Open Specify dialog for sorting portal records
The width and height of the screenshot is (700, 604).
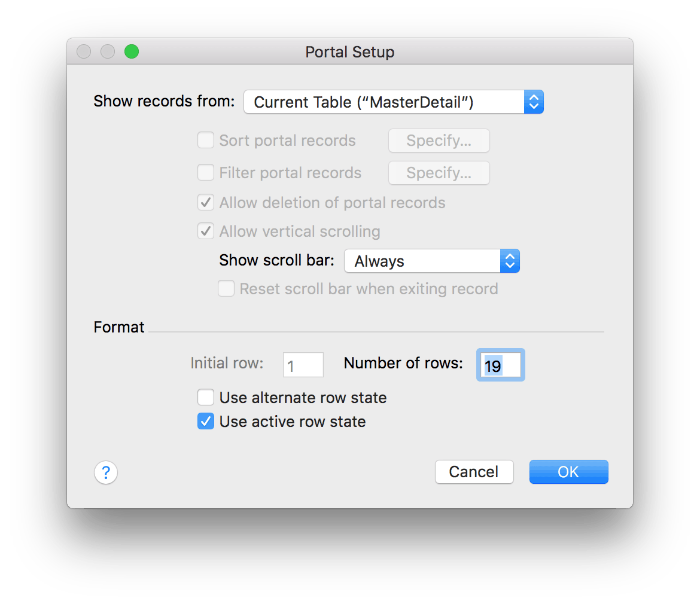point(439,140)
